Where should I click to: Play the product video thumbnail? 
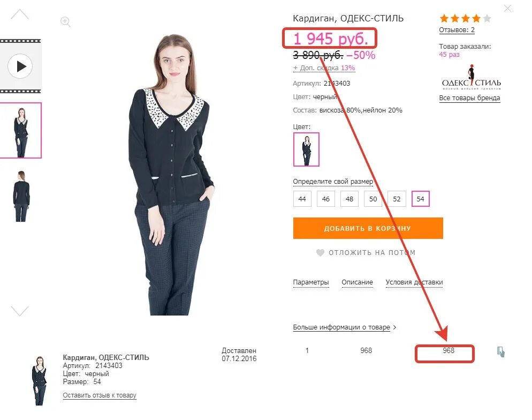pyautogui.click(x=20, y=66)
